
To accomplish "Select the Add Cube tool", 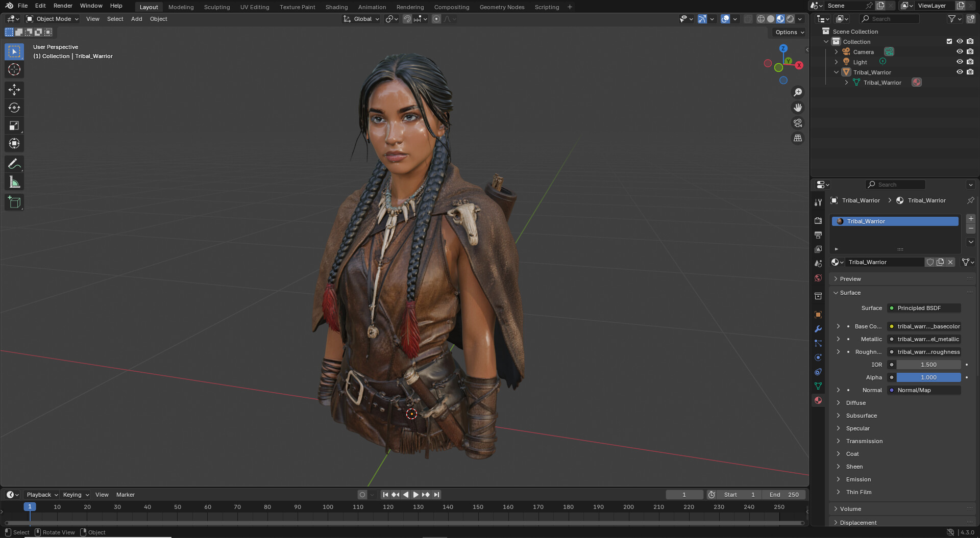I will (x=14, y=202).
